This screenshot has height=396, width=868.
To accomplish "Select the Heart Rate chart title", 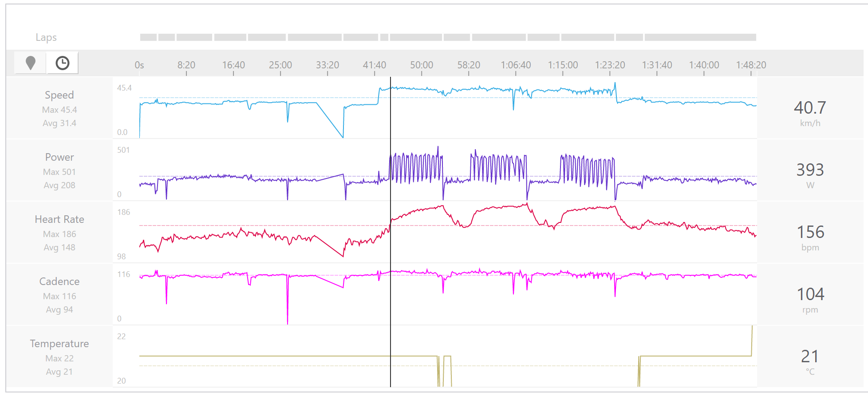I will [59, 219].
